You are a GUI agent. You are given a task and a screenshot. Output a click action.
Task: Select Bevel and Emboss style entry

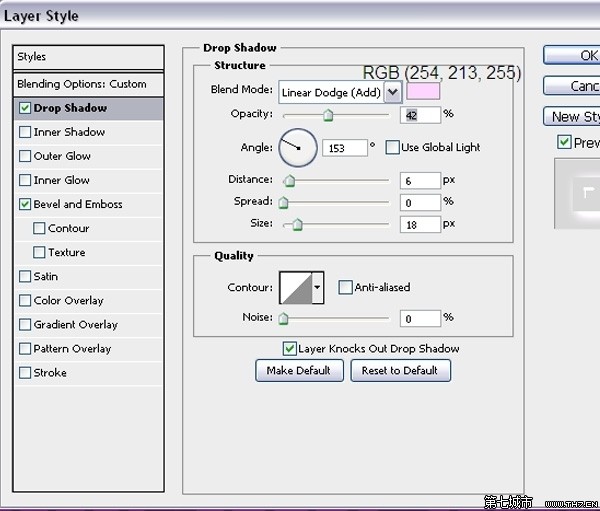coord(78,204)
